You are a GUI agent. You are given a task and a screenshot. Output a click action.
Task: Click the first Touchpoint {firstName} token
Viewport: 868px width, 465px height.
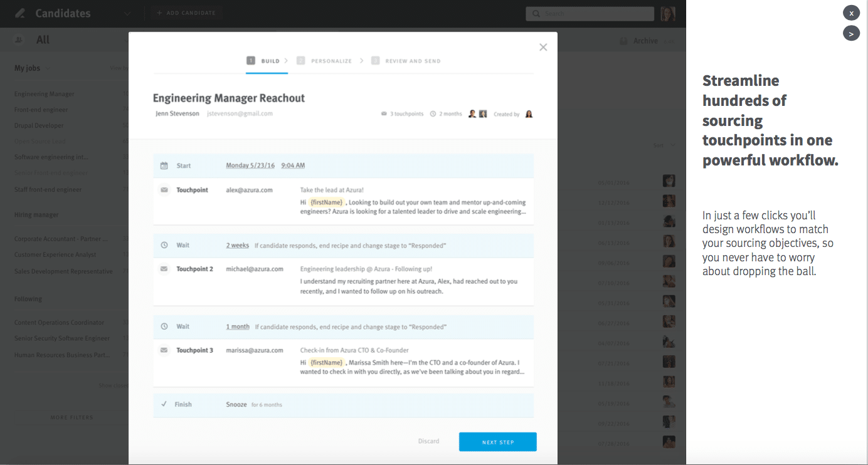click(x=327, y=202)
